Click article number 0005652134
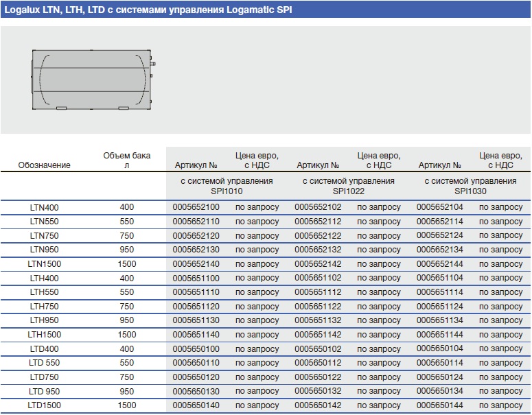The height and width of the screenshot is (415, 532). point(440,250)
